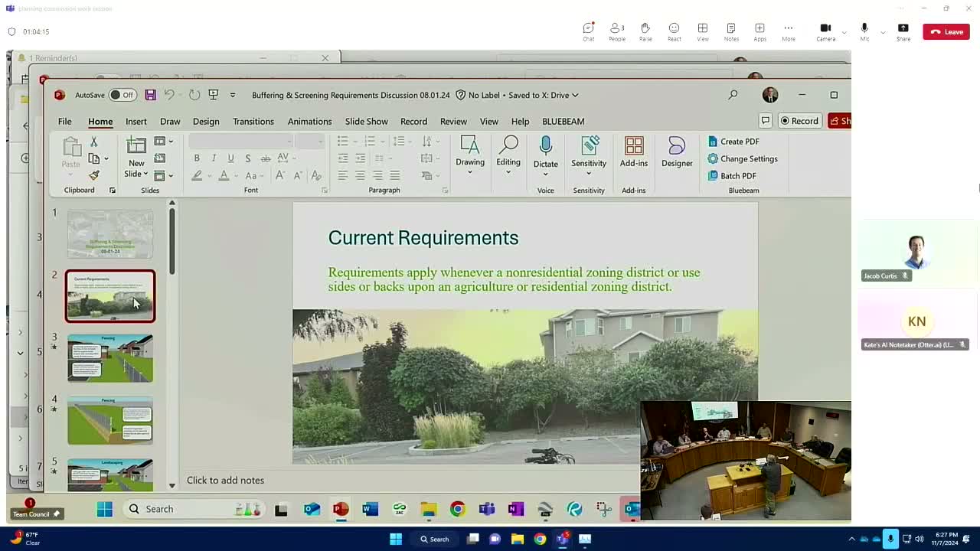Click the Create PDF Bluebeam button
This screenshot has height=551, width=980.
point(733,142)
